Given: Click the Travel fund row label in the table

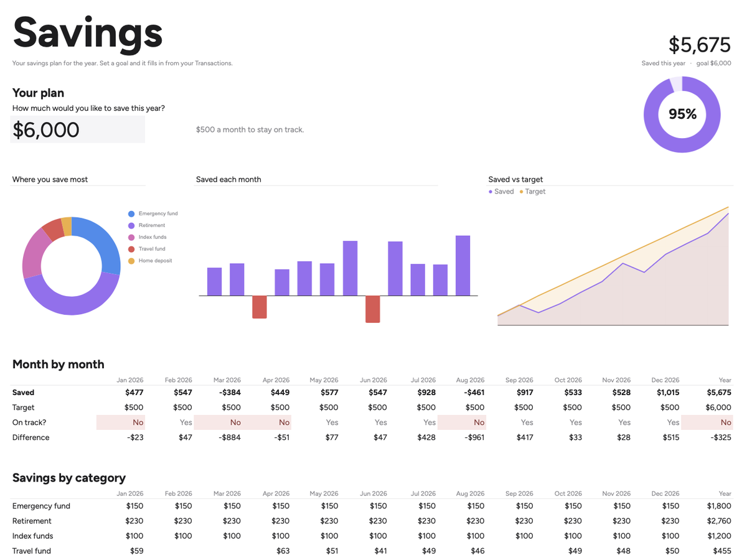Looking at the screenshot, I should [32, 551].
